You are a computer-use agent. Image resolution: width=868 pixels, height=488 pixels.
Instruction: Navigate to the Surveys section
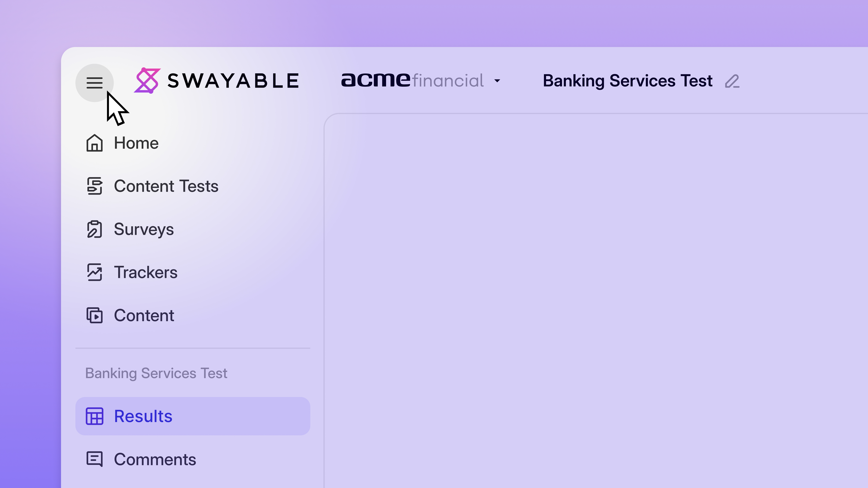pos(144,229)
